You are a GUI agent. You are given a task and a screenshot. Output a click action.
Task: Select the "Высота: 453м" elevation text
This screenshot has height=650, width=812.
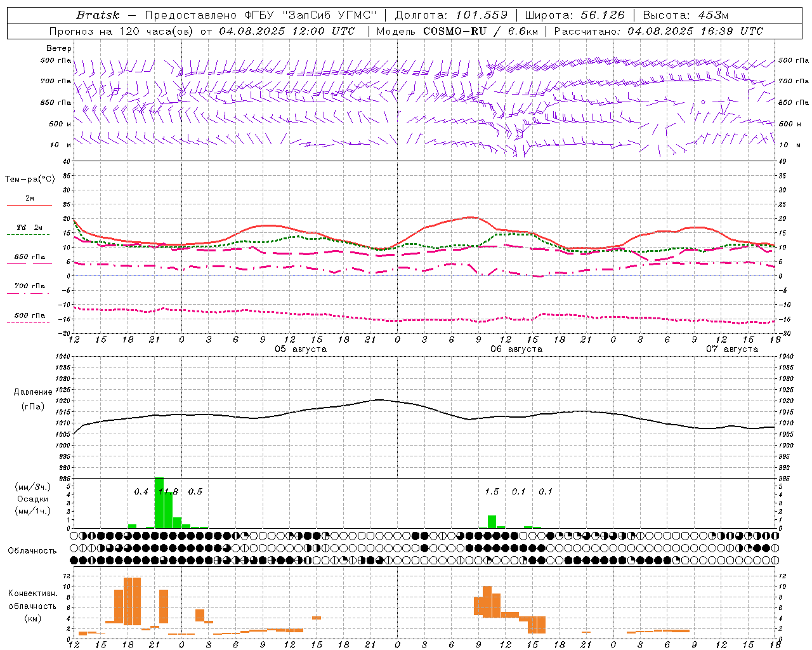click(x=686, y=15)
